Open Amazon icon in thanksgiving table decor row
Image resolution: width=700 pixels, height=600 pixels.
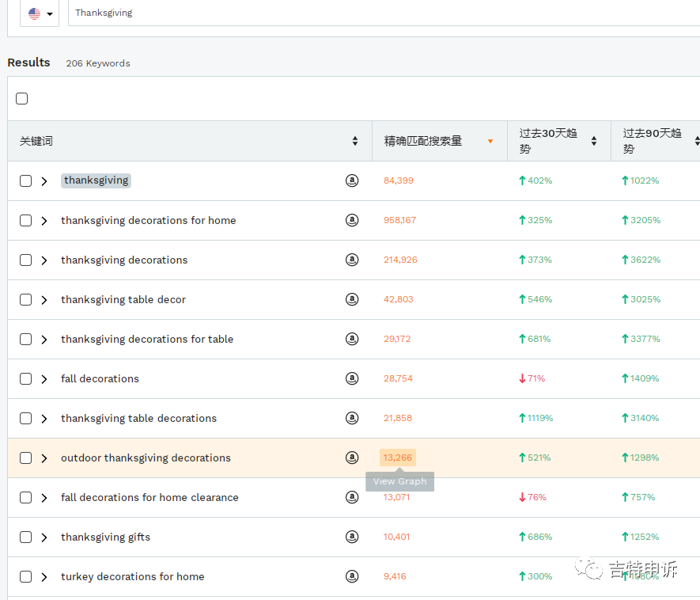click(x=352, y=299)
